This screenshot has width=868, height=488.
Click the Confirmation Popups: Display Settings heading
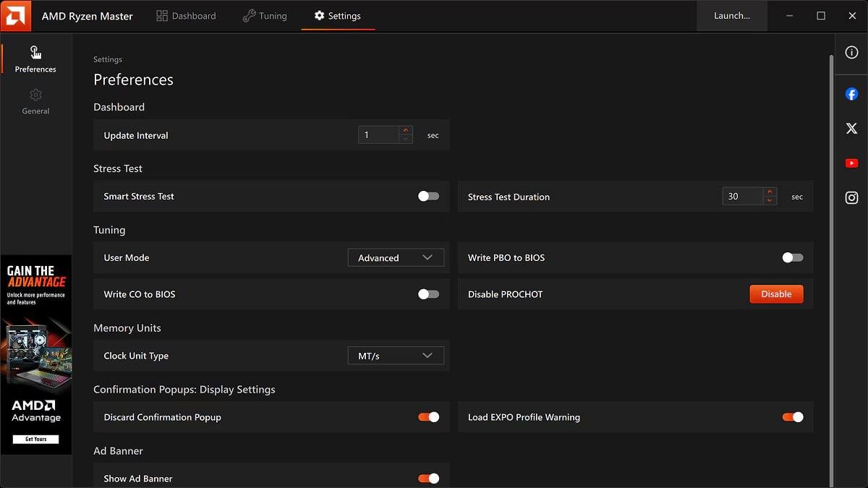tap(184, 389)
